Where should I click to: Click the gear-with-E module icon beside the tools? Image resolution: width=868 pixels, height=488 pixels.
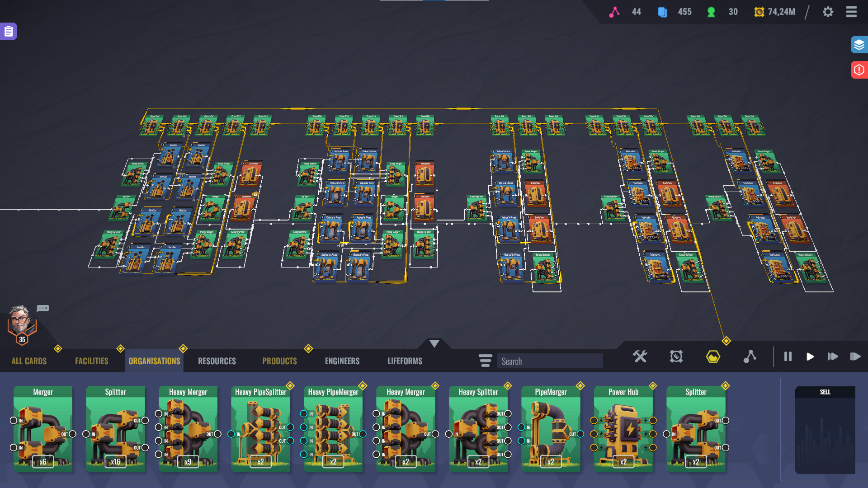(x=675, y=357)
